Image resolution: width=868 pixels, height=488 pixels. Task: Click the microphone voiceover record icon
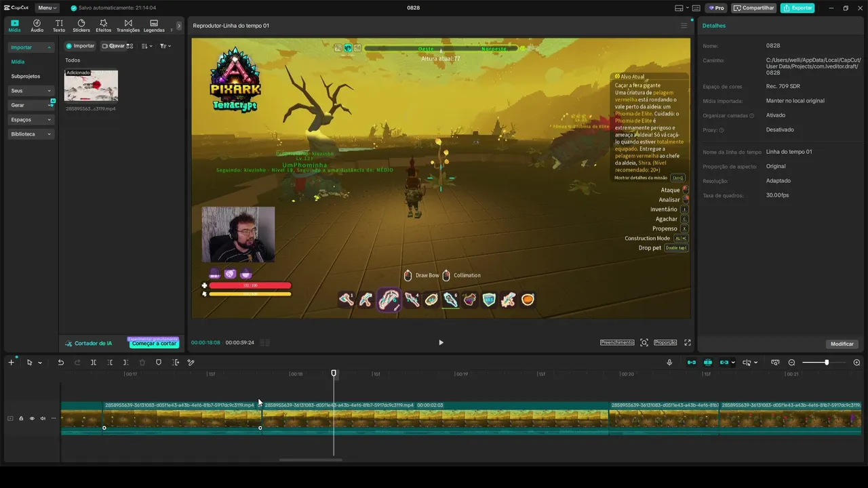tap(669, 363)
